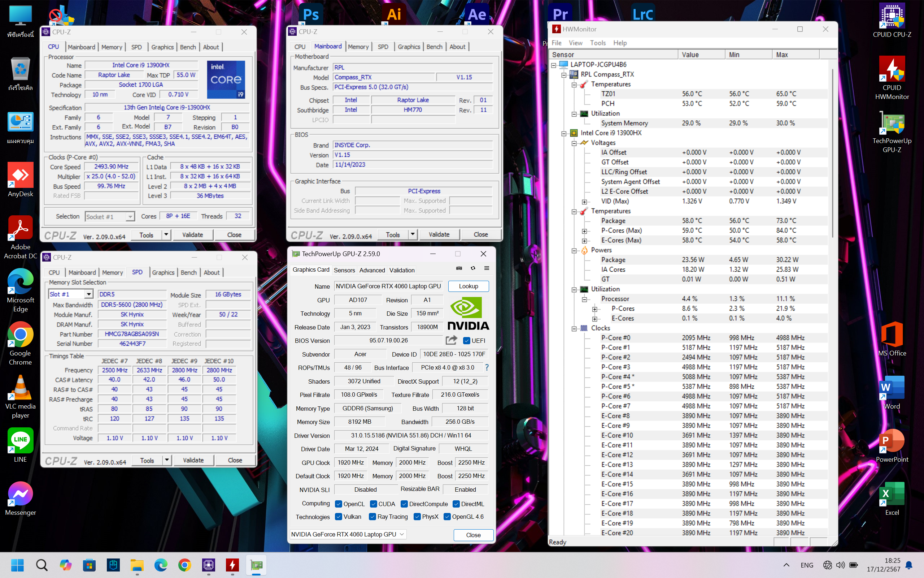The width and height of the screenshot is (924, 578).
Task: Open MS Office desktop icon
Action: coord(892,339)
